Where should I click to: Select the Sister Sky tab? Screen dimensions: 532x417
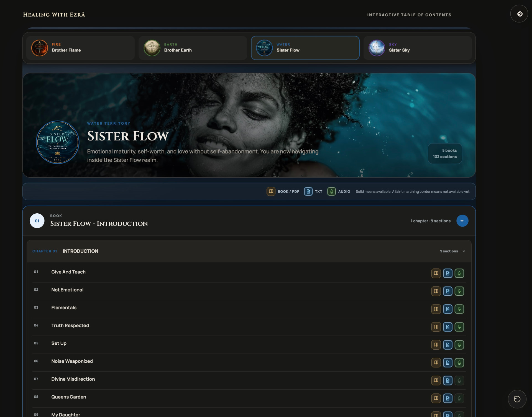click(418, 48)
